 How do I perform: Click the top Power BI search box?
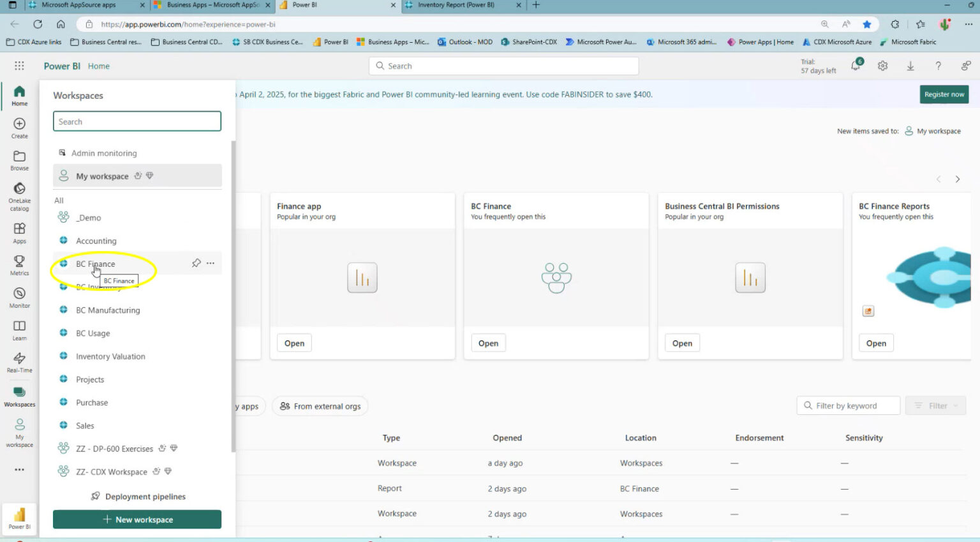(x=503, y=66)
